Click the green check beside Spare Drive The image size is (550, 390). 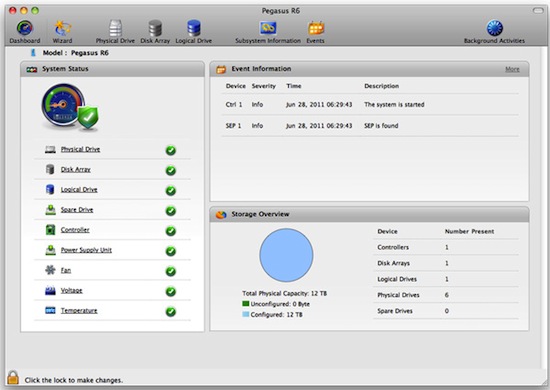[x=171, y=211]
